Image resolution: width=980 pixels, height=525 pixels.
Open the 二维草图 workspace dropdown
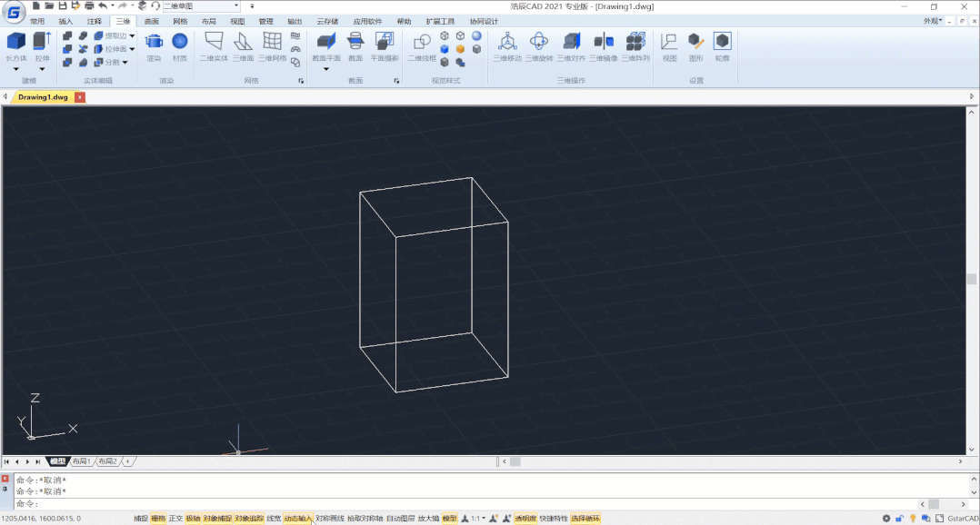(201, 6)
